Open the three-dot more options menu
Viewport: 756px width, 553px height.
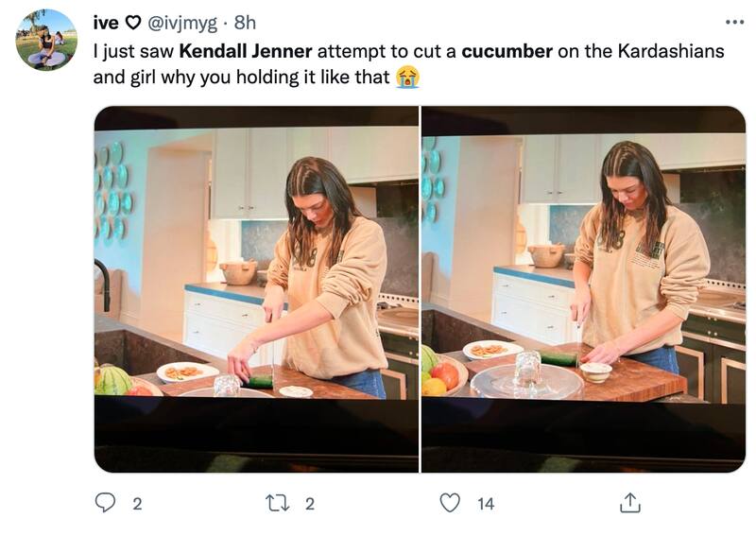tap(734, 22)
